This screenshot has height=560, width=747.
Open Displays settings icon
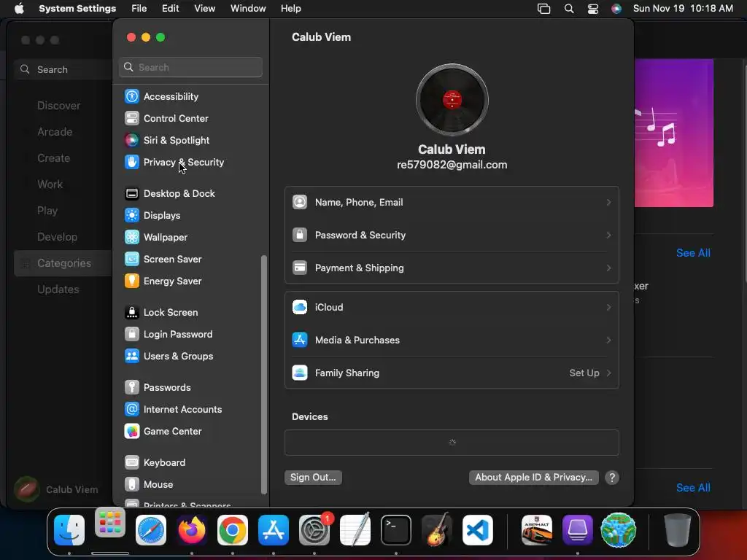[132, 215]
